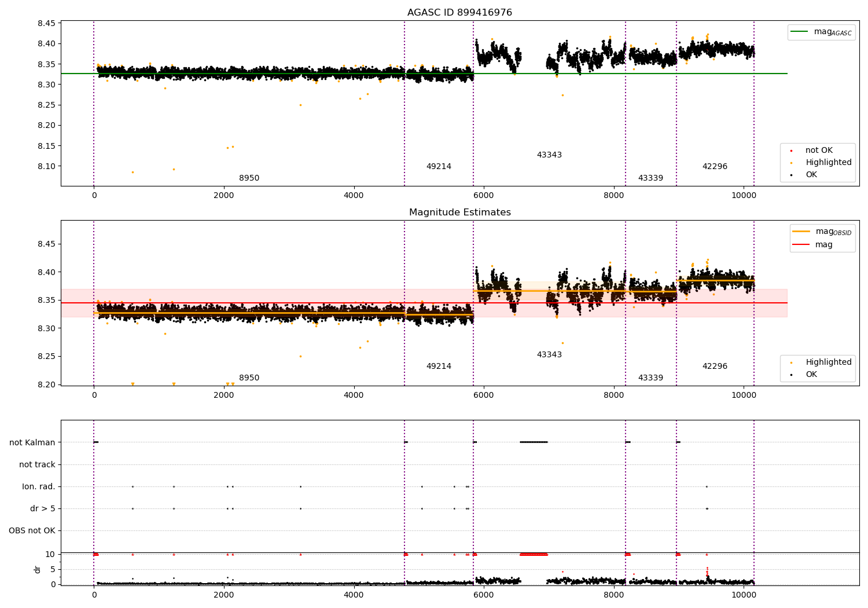Click the 43339 obsid label in middle plot
Image resolution: width=868 pixels, height=608 pixels.
650,378
